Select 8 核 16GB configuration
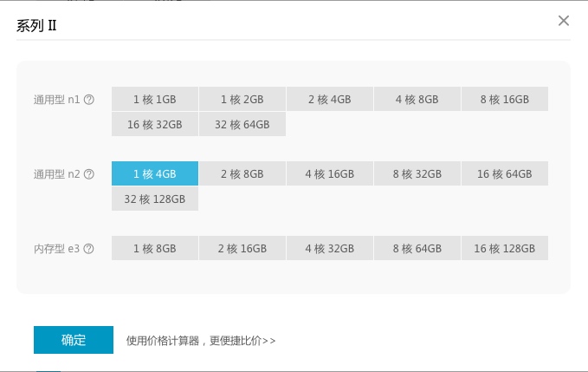This screenshot has width=588, height=372. 505,100
